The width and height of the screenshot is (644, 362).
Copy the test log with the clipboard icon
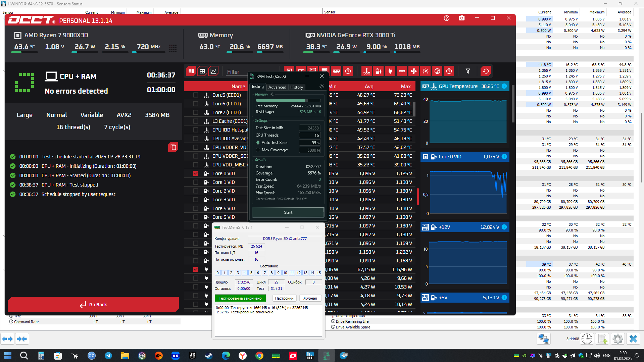[173, 147]
